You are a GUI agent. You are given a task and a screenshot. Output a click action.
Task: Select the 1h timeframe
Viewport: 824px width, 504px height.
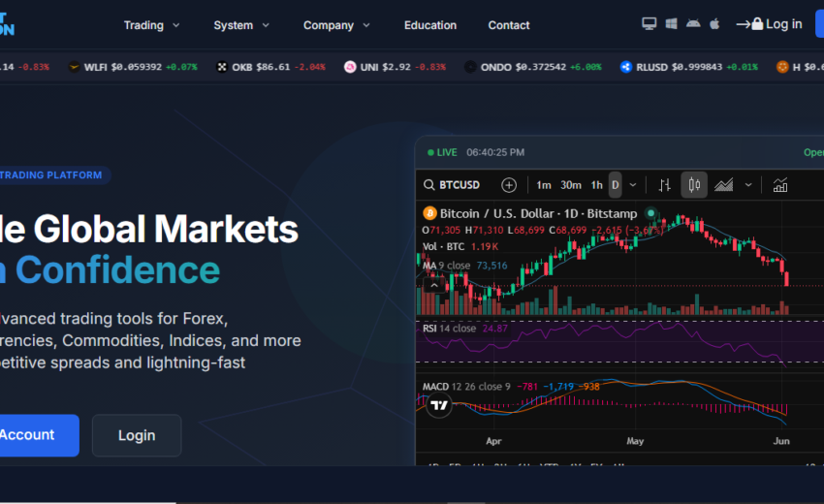coord(596,185)
